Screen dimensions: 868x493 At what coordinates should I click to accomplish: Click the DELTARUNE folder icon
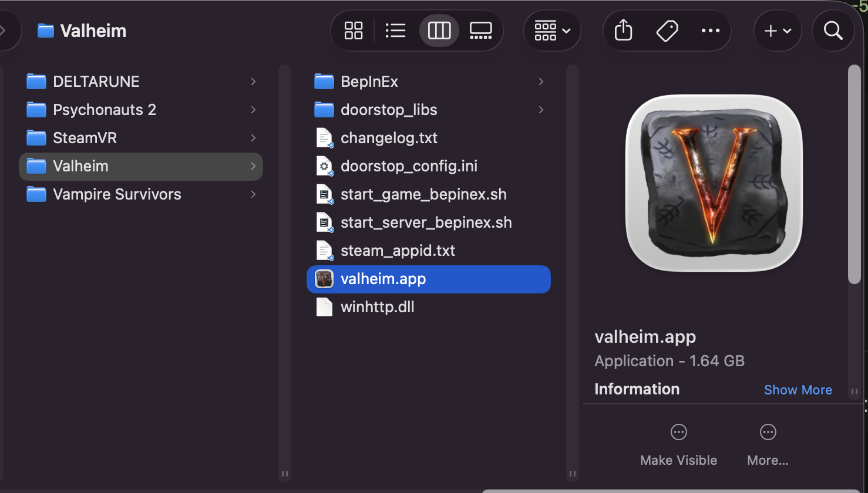pyautogui.click(x=36, y=82)
